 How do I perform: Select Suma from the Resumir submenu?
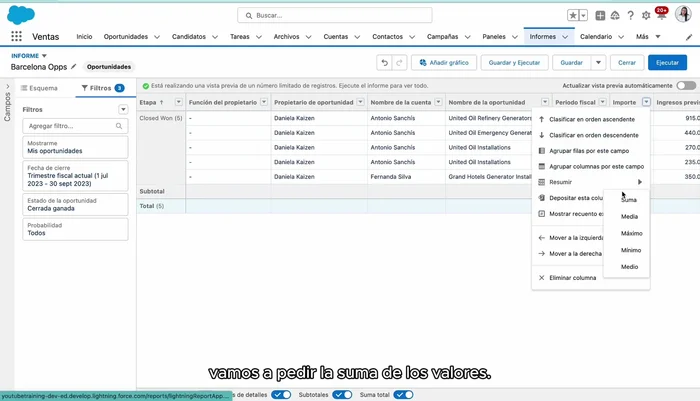pyautogui.click(x=629, y=199)
